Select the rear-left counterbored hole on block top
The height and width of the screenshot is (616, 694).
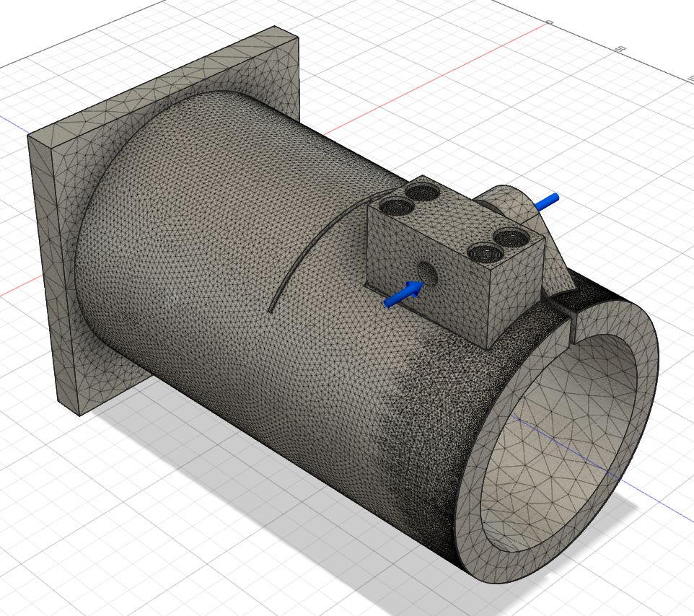(x=420, y=191)
